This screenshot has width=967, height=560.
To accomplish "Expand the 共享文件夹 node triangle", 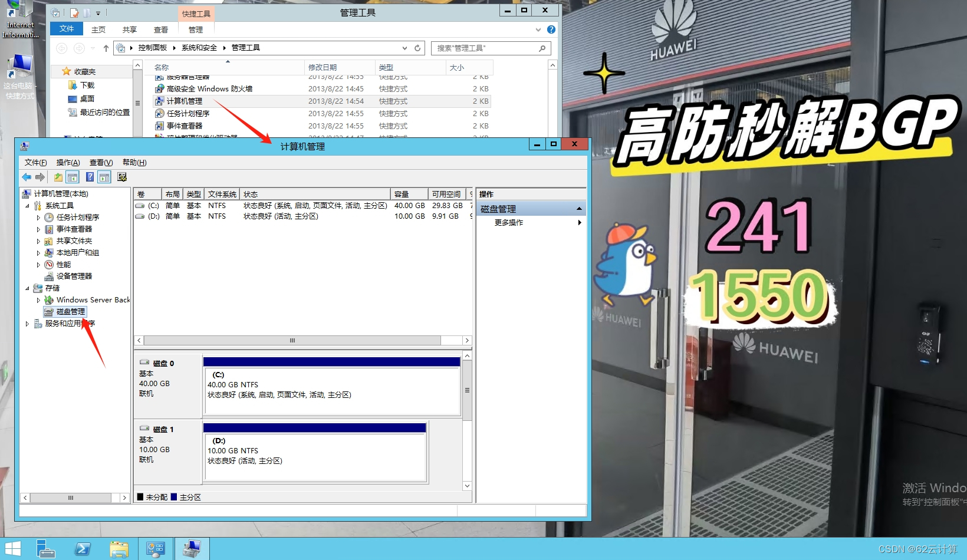I will [38, 241].
